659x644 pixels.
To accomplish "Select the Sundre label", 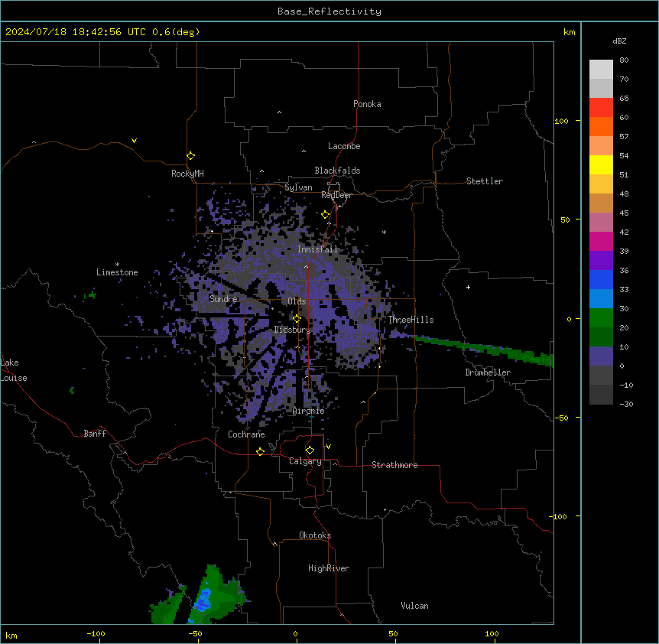I will tap(223, 299).
